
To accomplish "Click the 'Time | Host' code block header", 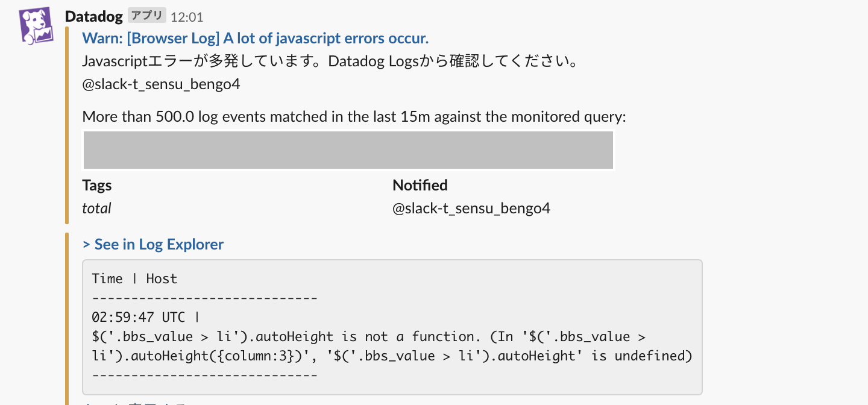I will [x=134, y=278].
